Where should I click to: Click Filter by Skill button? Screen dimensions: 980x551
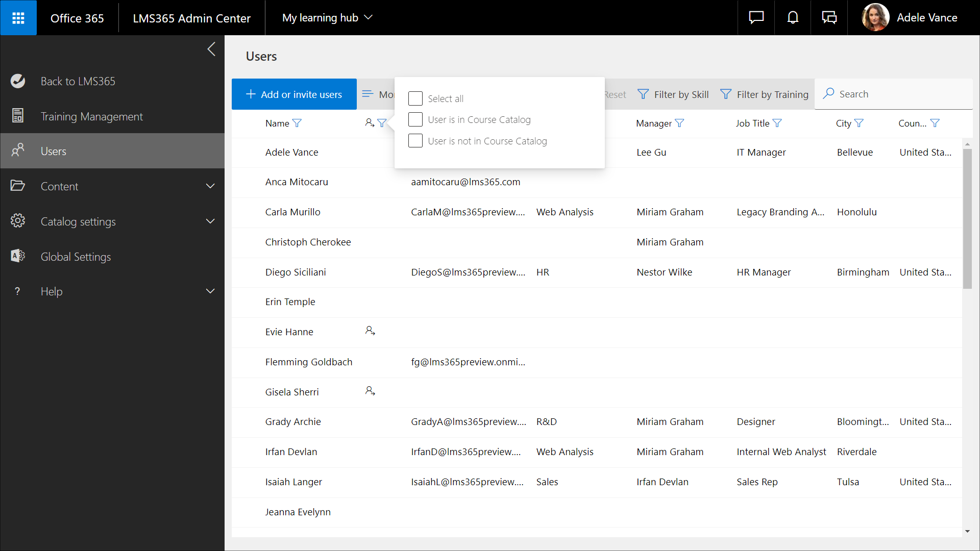pos(674,94)
